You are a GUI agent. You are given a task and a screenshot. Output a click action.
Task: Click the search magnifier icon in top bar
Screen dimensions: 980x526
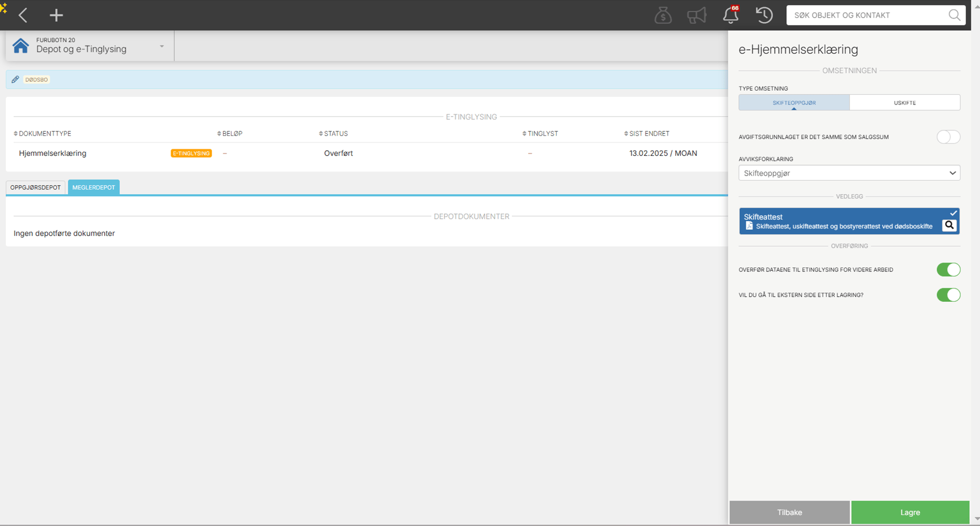tap(954, 15)
